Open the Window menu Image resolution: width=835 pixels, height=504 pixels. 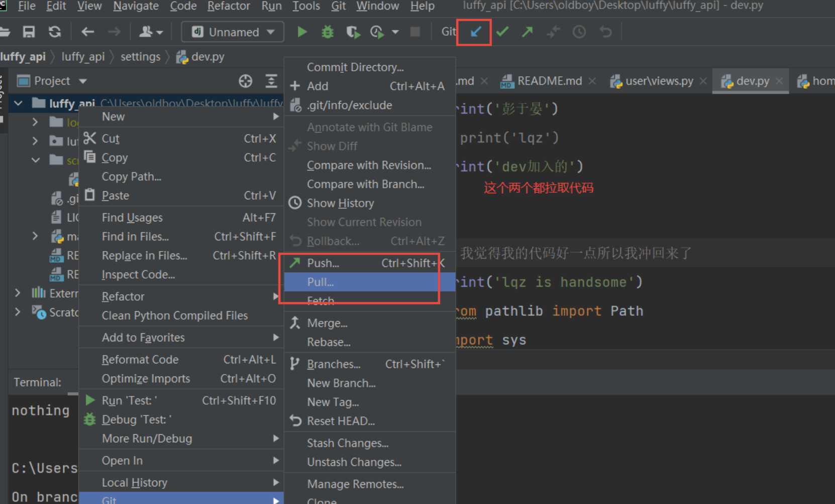[x=377, y=6]
